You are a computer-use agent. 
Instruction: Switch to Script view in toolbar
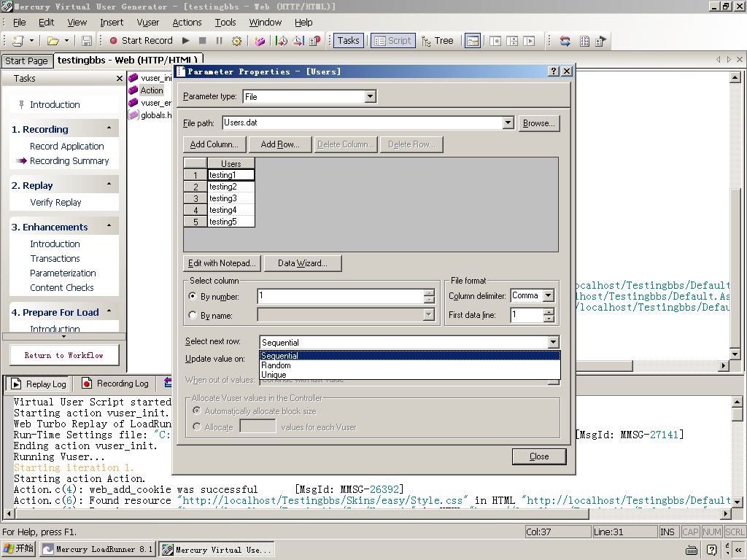coord(393,41)
